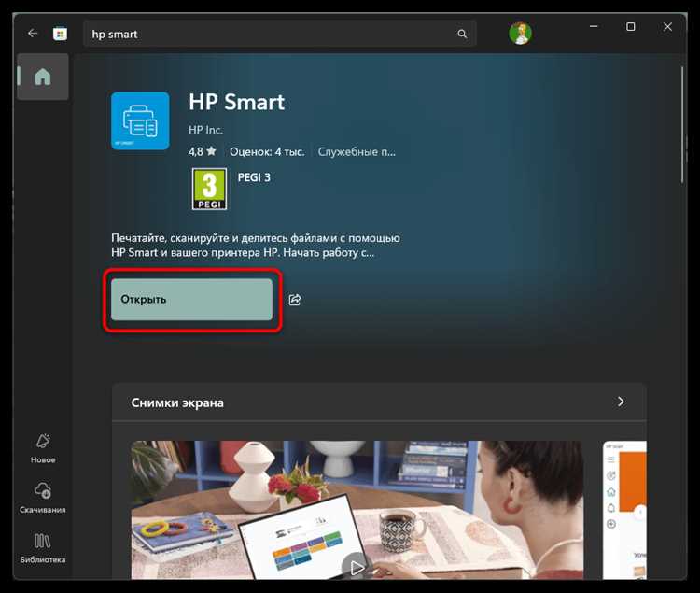The height and width of the screenshot is (593, 700).
Task: Open the Служебные п... category link
Action: point(357,152)
